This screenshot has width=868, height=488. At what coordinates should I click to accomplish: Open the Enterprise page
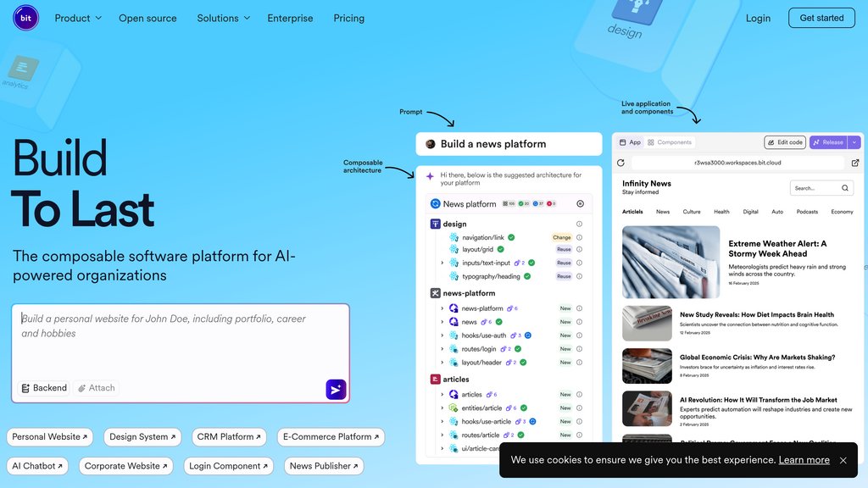290,19
